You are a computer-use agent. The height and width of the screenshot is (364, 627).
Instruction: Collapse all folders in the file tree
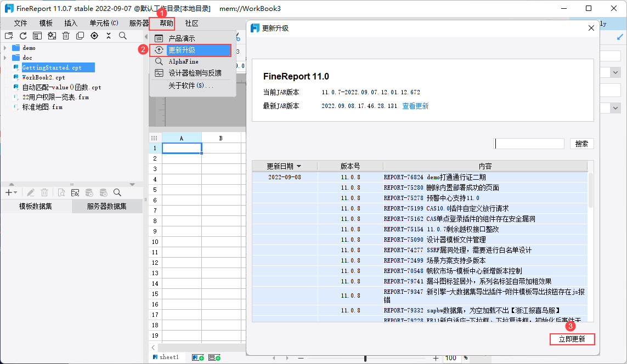(109, 36)
